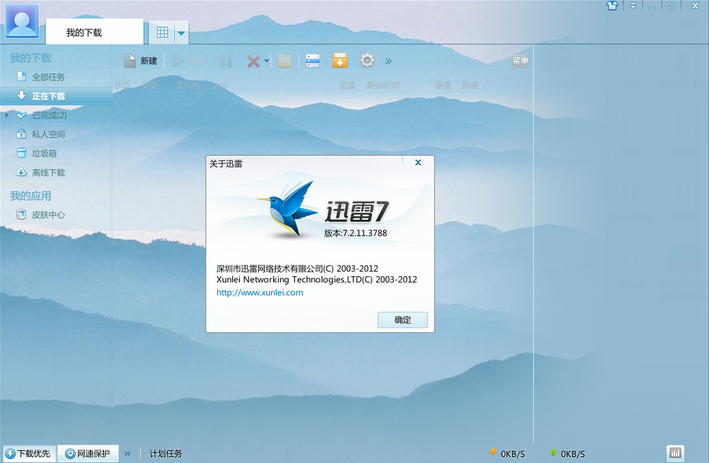This screenshot has height=463, width=709.
Task: Click the user avatar icon
Action: [22, 21]
